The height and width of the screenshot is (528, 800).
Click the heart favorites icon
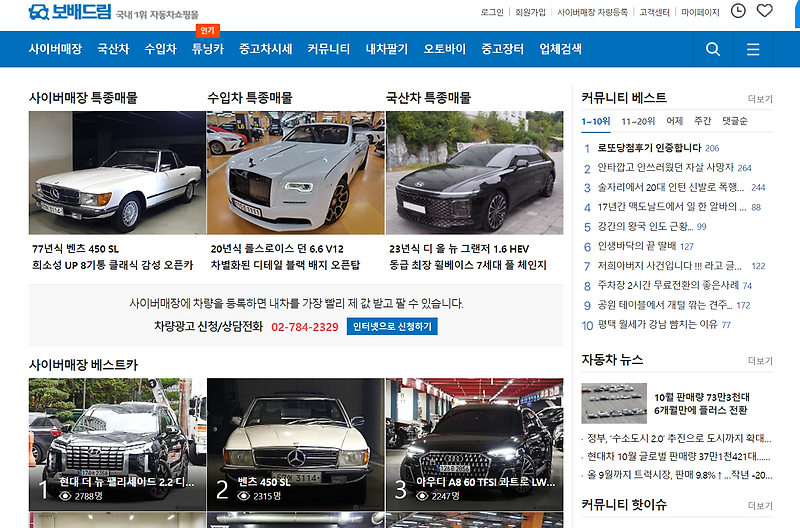coord(764,11)
